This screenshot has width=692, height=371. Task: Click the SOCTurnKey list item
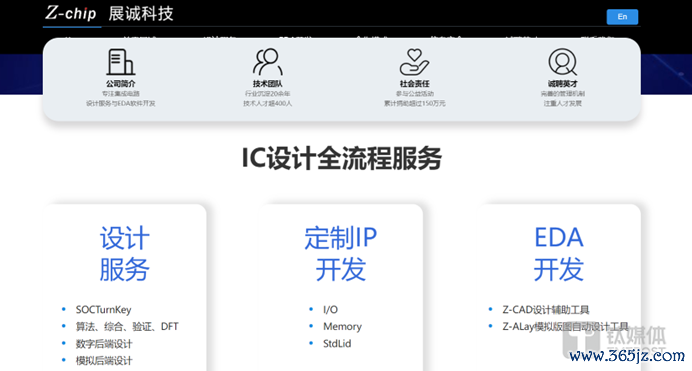[x=103, y=310]
